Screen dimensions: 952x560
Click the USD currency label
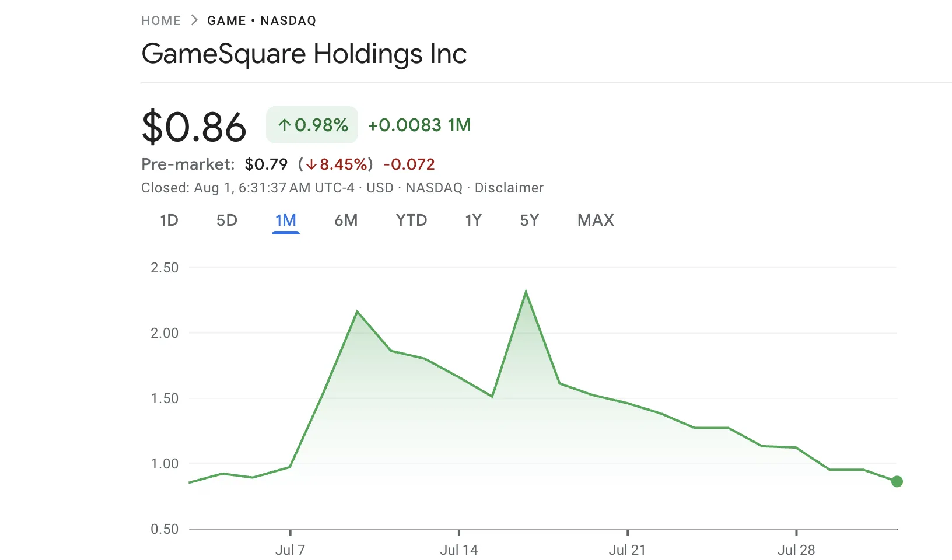(380, 188)
